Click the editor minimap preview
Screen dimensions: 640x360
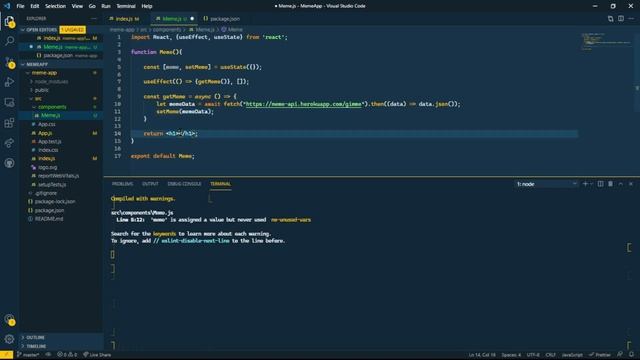click(x=606, y=41)
